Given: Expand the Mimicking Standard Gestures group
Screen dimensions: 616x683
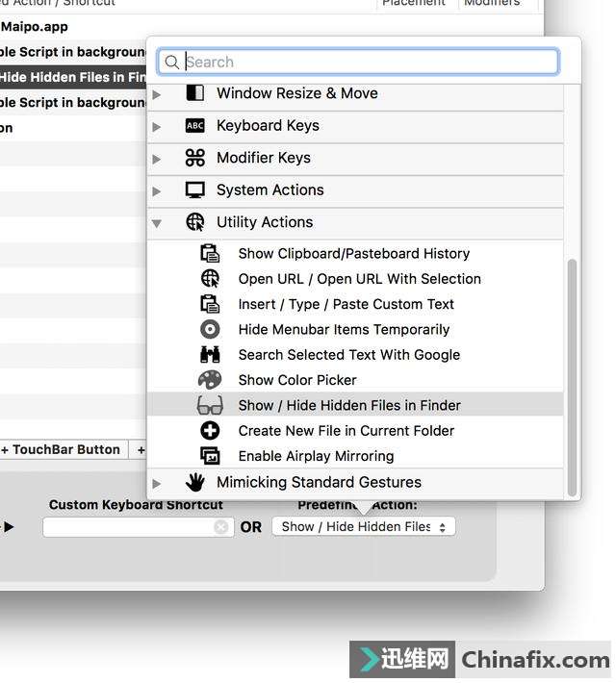Looking at the screenshot, I should pyautogui.click(x=157, y=483).
